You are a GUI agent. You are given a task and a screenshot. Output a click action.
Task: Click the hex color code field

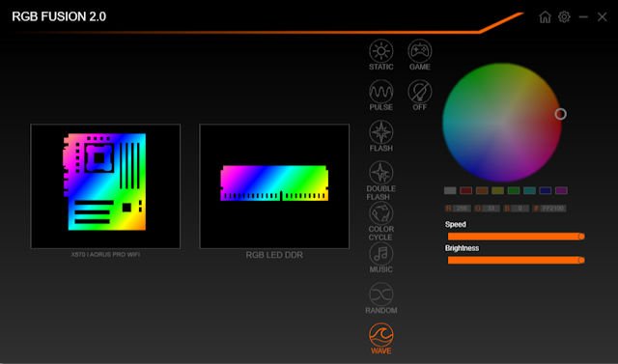(553, 209)
